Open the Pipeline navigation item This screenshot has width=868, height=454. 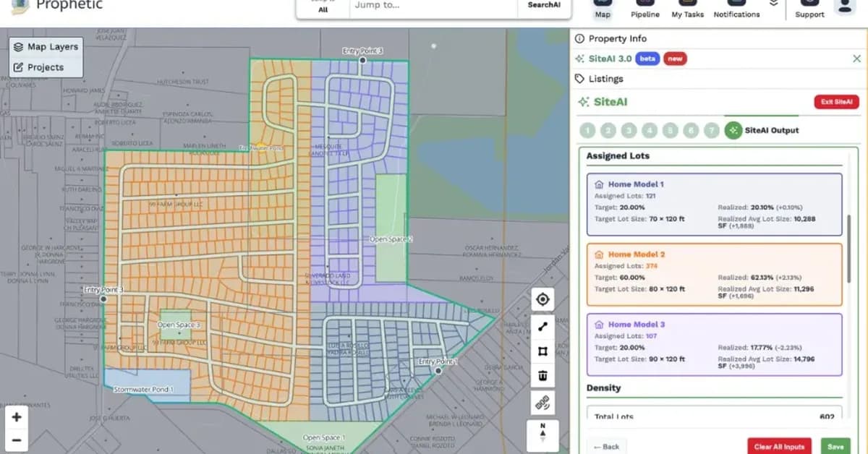tap(644, 9)
